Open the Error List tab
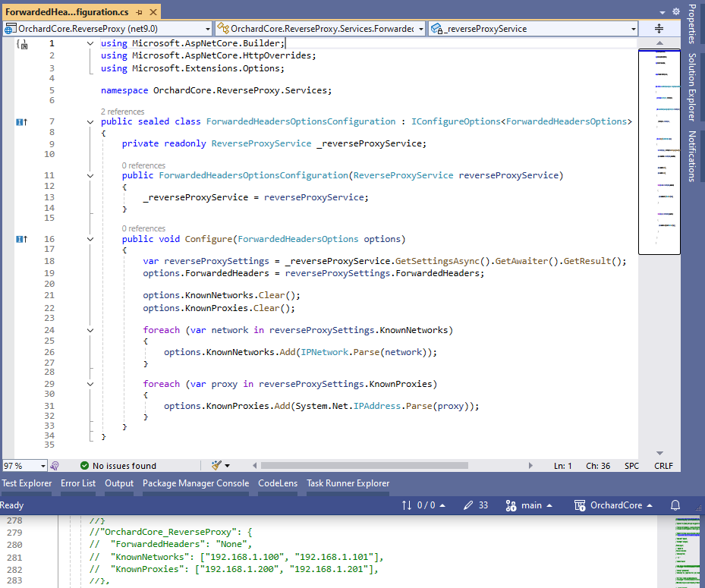The width and height of the screenshot is (705, 588). tap(78, 483)
